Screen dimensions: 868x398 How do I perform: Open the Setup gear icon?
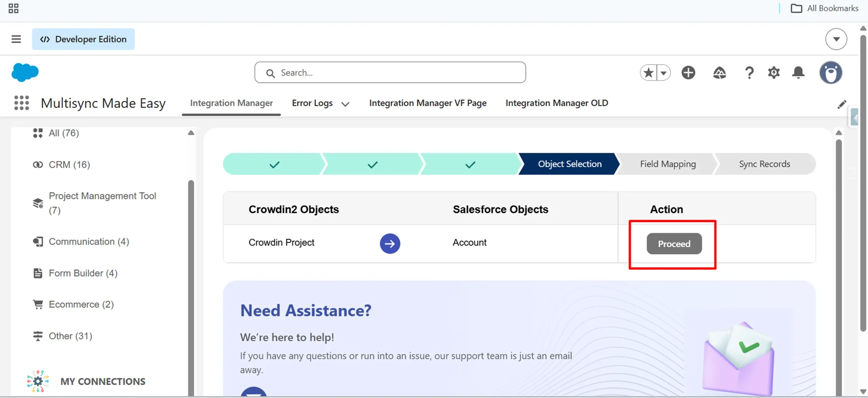coord(774,73)
